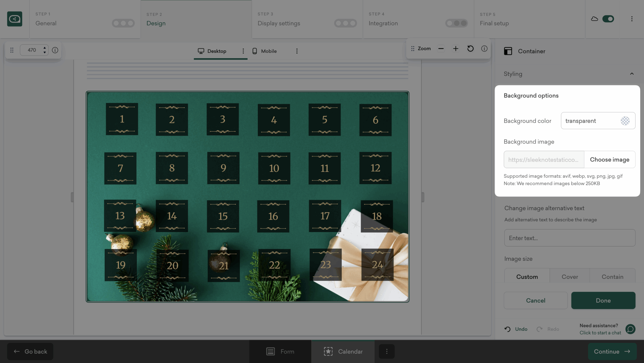Collapse the Styling section chevron

coord(632,74)
